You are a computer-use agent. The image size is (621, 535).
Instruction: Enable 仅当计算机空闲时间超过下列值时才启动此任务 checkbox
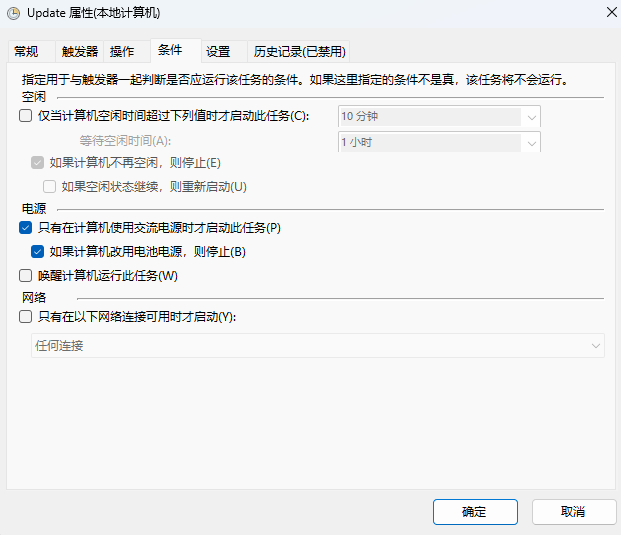26,116
